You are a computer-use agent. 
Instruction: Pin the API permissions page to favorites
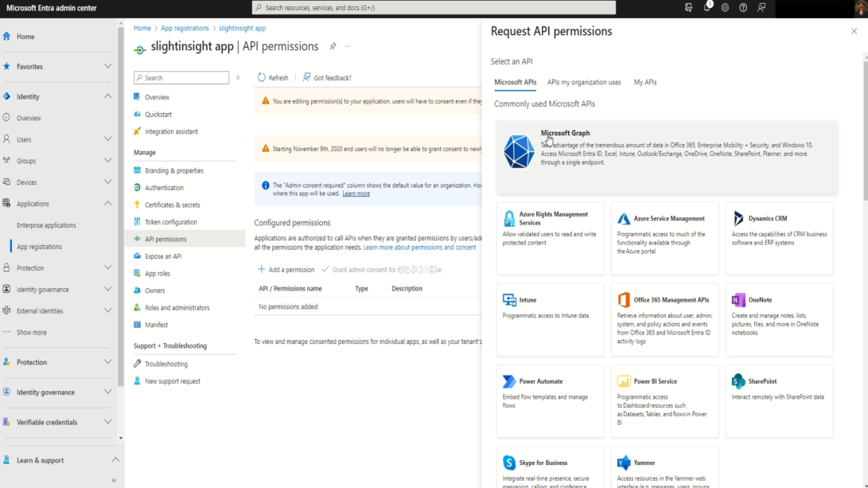click(333, 46)
